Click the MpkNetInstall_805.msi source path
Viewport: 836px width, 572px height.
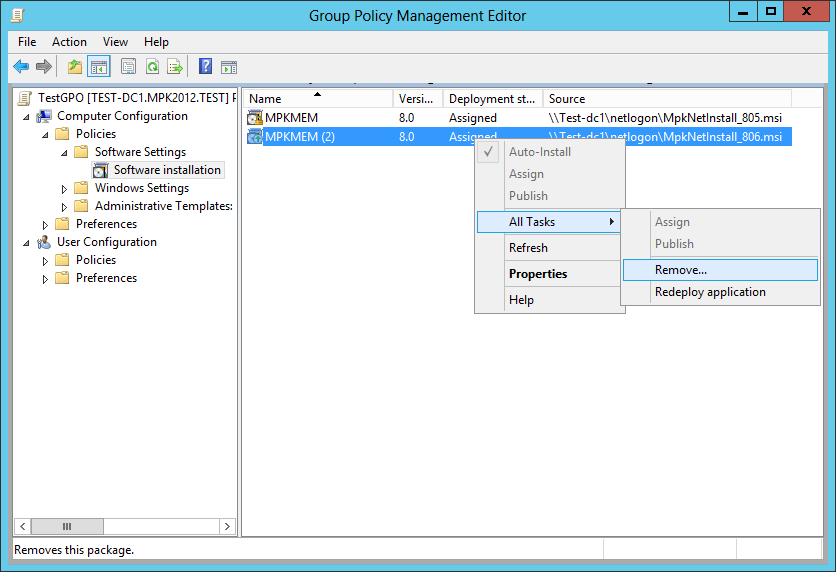click(665, 118)
